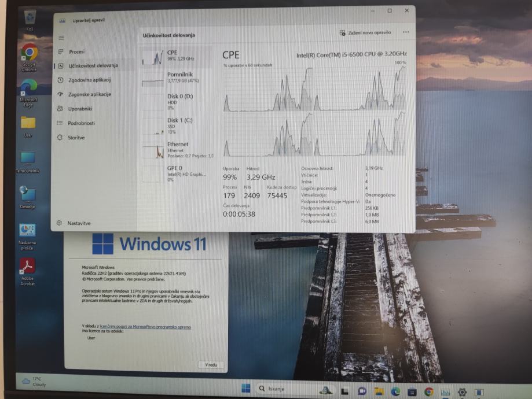Open Omrežje network desktop icon
This screenshot has width=532, height=399.
coord(27,197)
